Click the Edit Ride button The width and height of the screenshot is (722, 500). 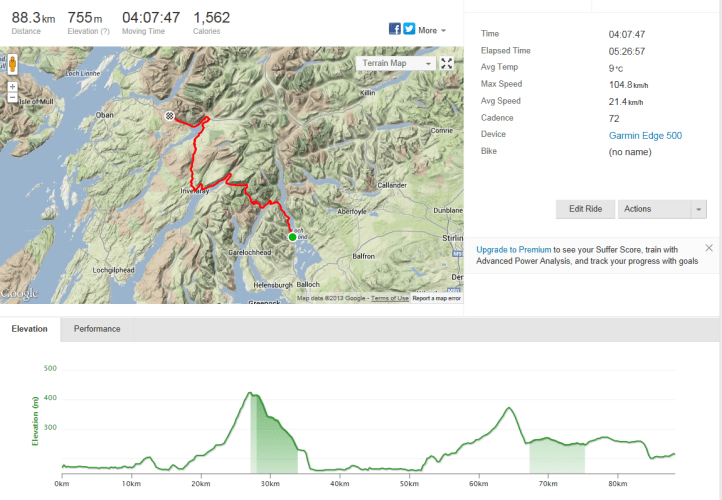click(585, 209)
